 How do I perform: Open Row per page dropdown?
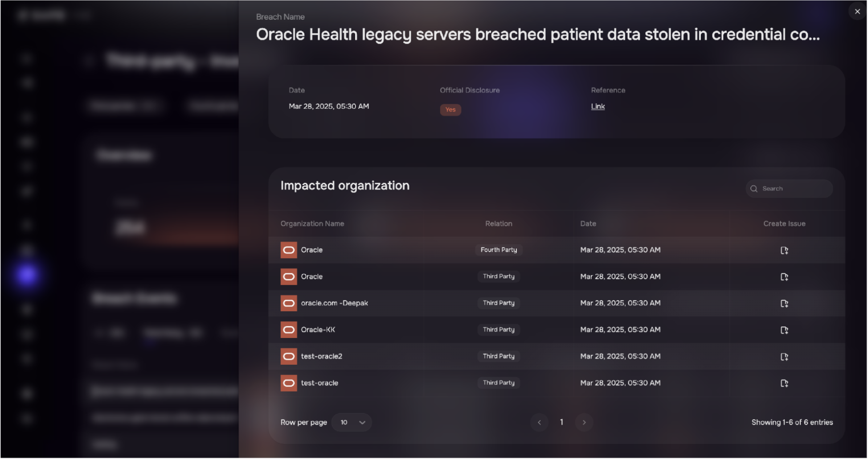(x=352, y=422)
